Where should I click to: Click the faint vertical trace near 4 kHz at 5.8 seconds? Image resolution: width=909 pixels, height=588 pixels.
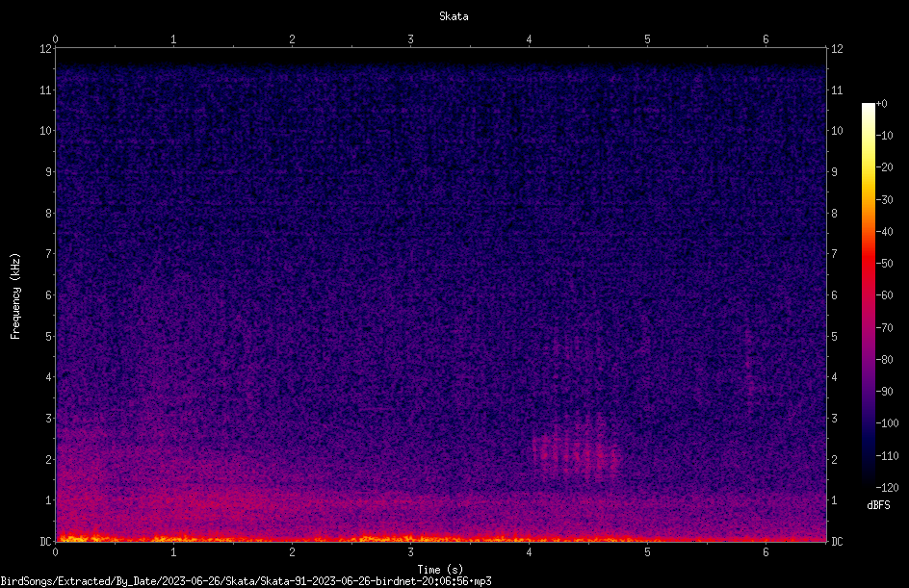(x=749, y=371)
